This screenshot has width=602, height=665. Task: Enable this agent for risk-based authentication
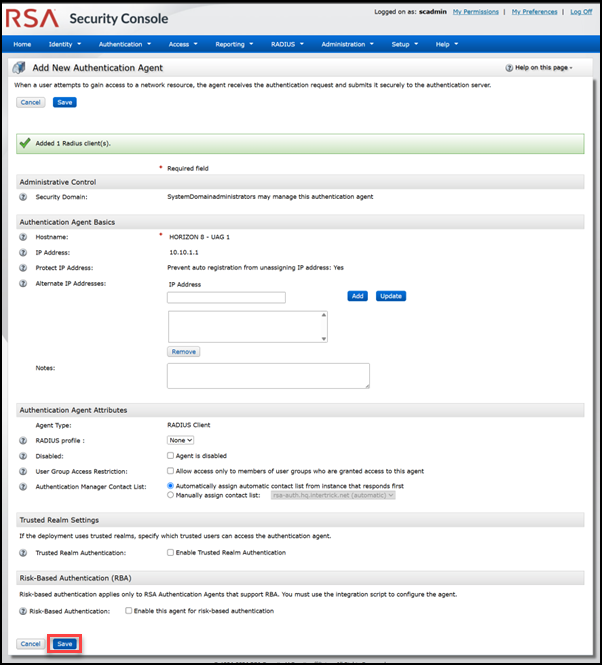pyautogui.click(x=129, y=610)
